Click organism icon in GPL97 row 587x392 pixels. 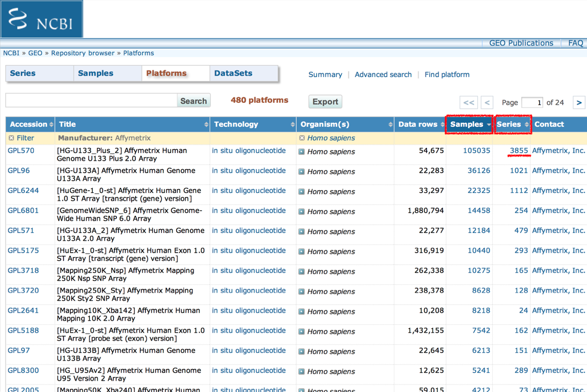(302, 351)
